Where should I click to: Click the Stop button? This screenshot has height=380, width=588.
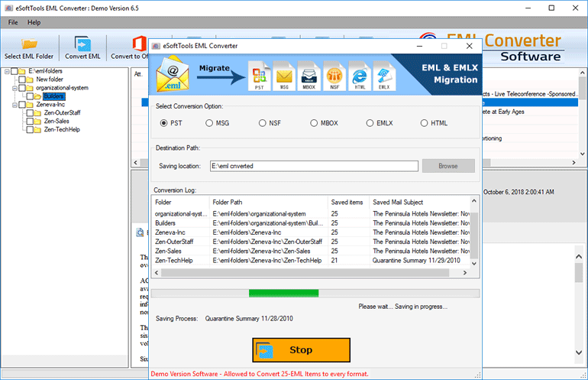click(x=301, y=350)
